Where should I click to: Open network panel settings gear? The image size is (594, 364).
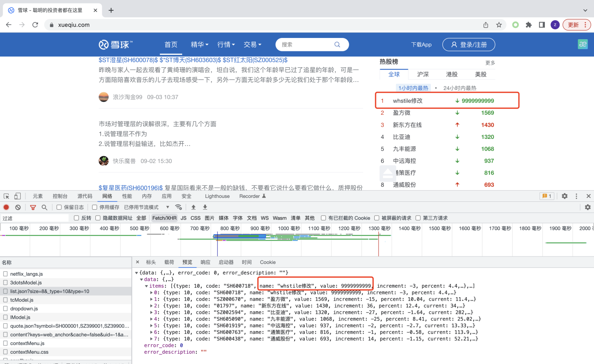click(x=588, y=207)
